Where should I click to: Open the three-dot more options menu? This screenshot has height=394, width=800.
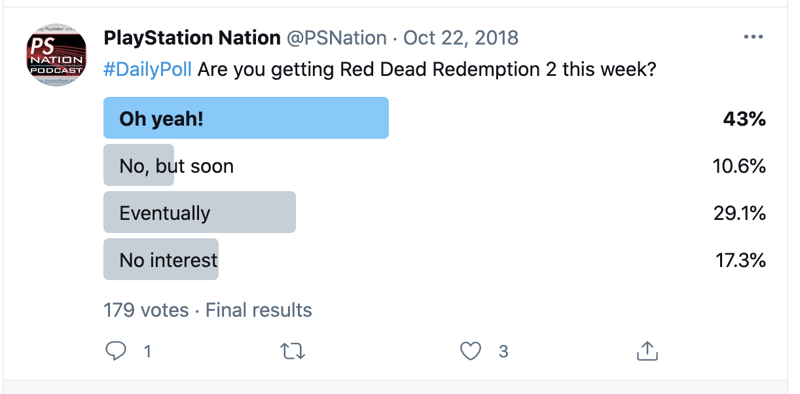click(753, 37)
